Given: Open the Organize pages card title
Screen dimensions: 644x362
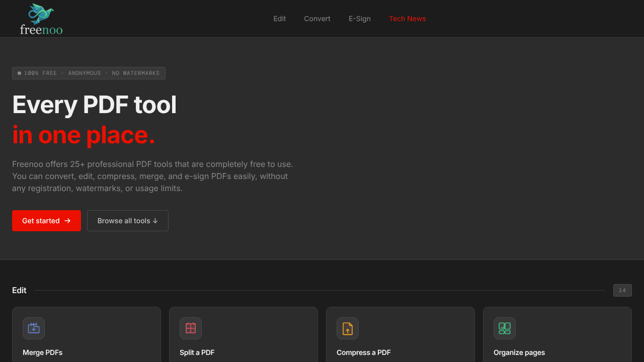Looking at the screenshot, I should [519, 352].
